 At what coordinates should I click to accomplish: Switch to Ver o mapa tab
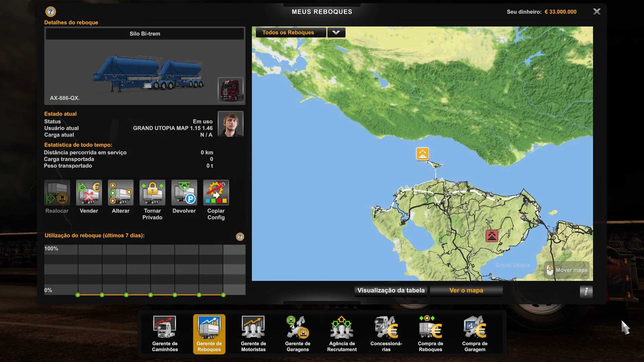(466, 291)
